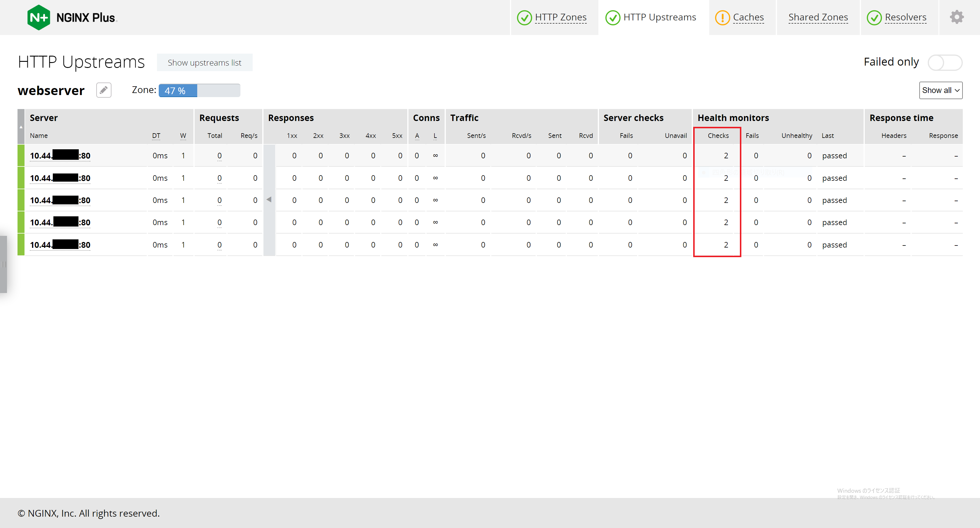
Task: Click the green status bar of the fifth server
Action: tap(21, 245)
